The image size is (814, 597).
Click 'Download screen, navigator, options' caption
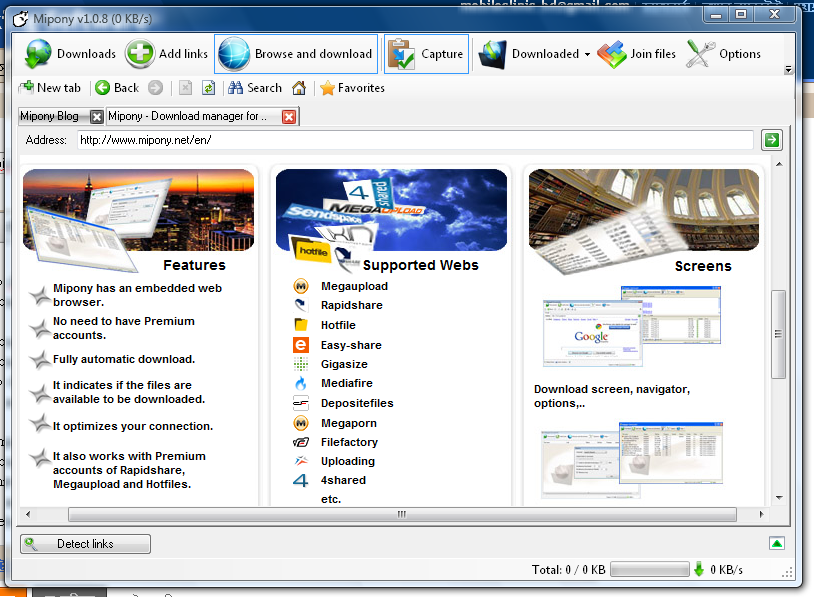(x=612, y=396)
